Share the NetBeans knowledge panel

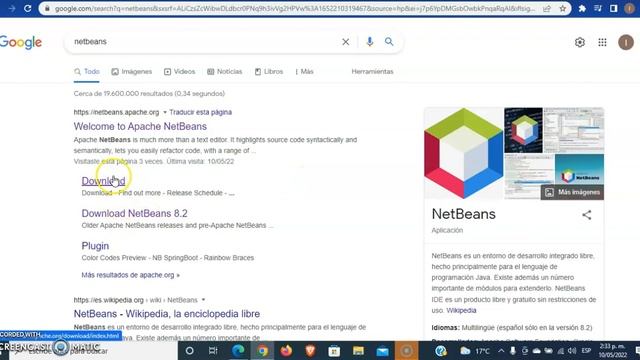(587, 215)
